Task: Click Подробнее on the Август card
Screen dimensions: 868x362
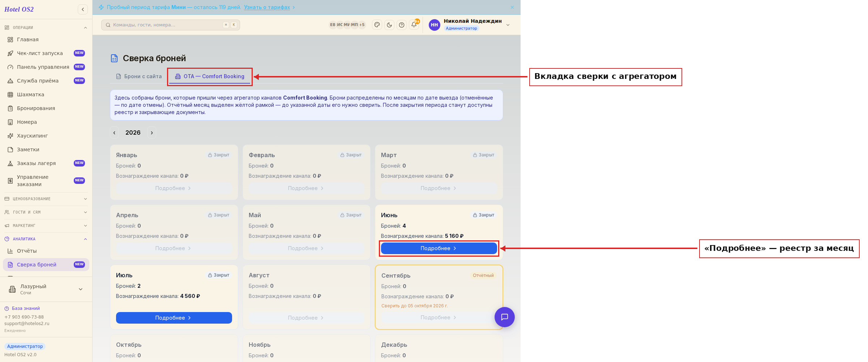Action: 307,318
